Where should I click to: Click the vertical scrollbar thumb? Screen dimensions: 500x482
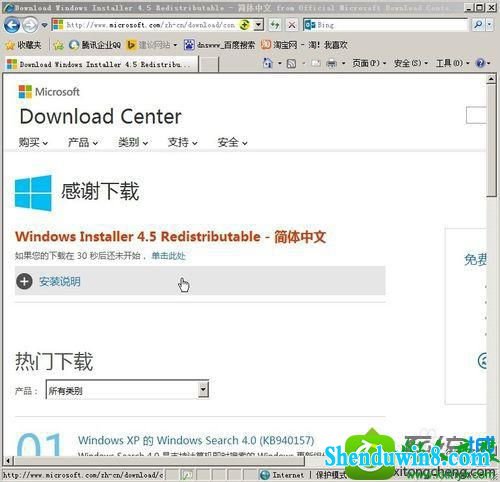click(491, 141)
